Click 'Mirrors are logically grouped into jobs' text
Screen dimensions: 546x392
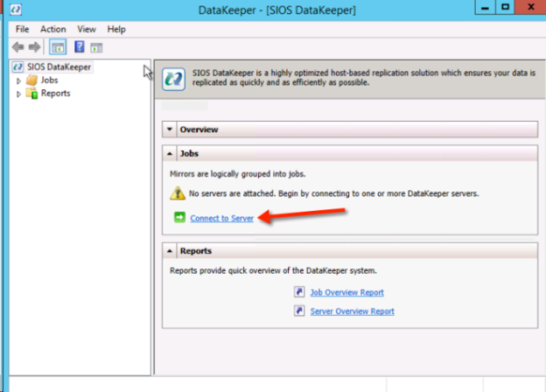[x=237, y=174]
